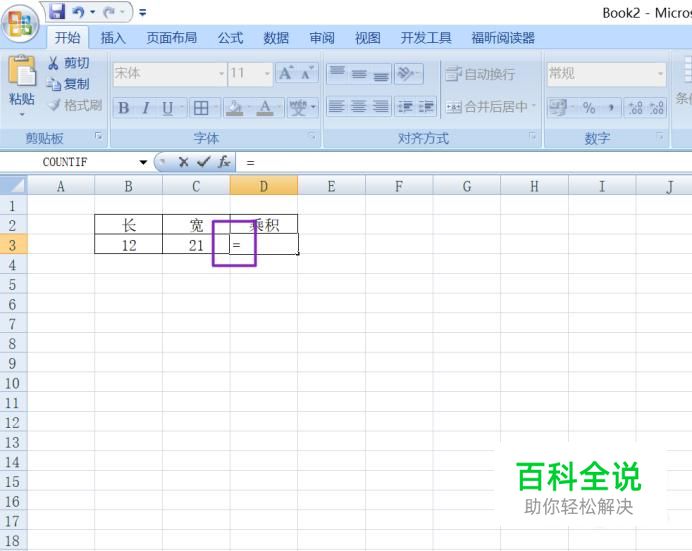This screenshot has height=551, width=692.
Task: Increase decimal places
Action: [636, 108]
